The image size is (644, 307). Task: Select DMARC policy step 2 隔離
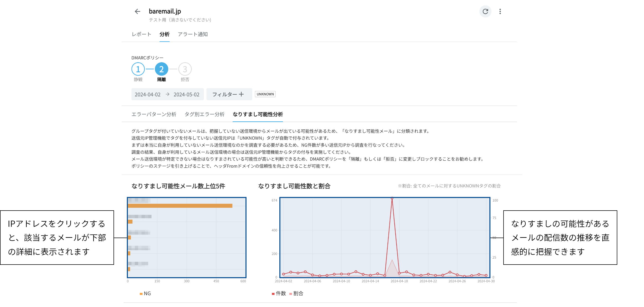coord(162,69)
